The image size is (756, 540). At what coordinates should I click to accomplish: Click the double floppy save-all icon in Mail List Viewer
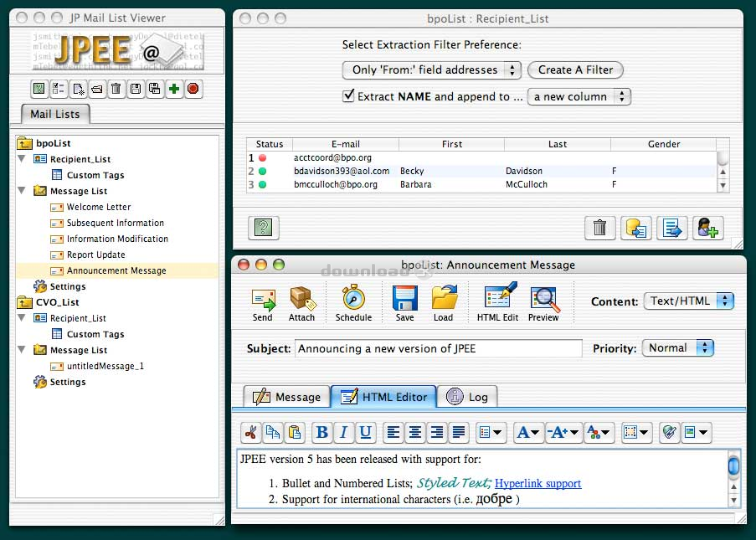155,89
